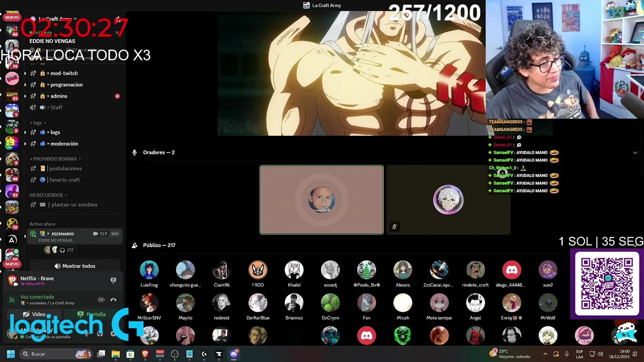
Task: Open Brave browser from the taskbar
Action: [145, 354]
